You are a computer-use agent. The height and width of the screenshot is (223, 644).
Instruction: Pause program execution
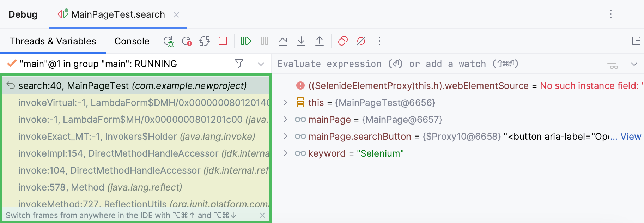point(265,41)
